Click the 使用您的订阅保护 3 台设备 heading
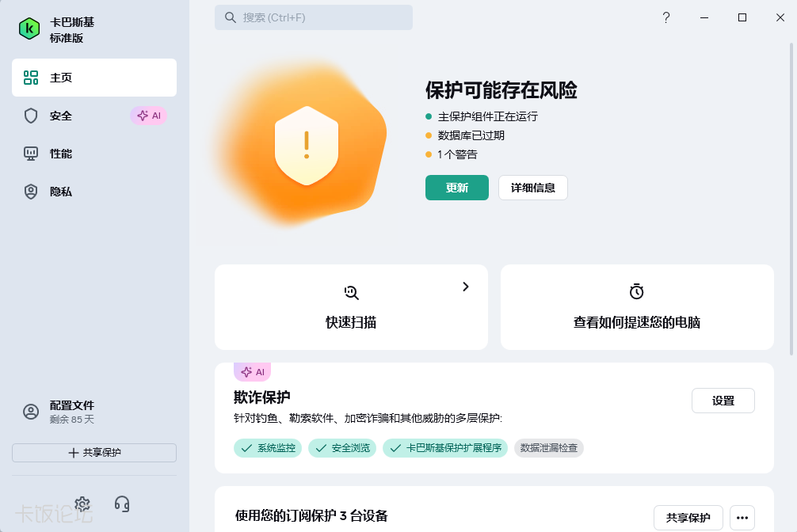This screenshot has height=532, width=797. (x=311, y=516)
